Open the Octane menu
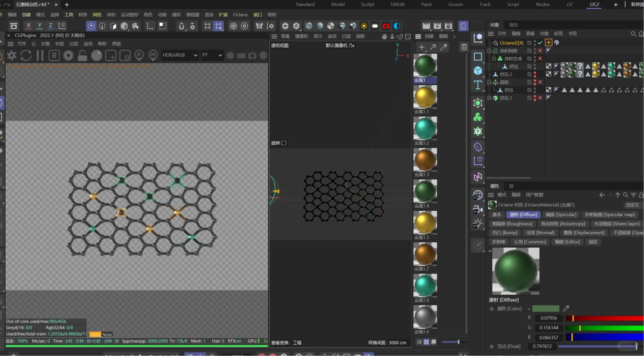The image size is (644, 356). pos(240,15)
